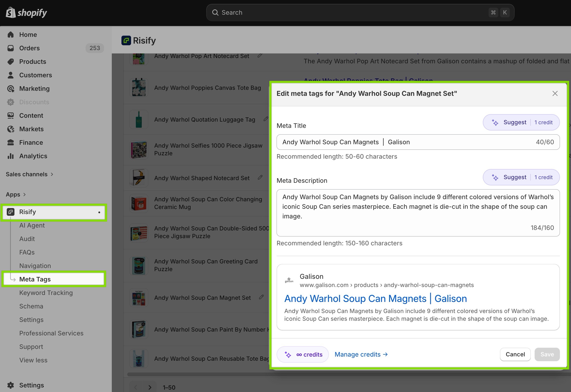571x392 pixels.
Task: Click Soup Can Magnet Set thumbnail
Action: [x=139, y=298]
